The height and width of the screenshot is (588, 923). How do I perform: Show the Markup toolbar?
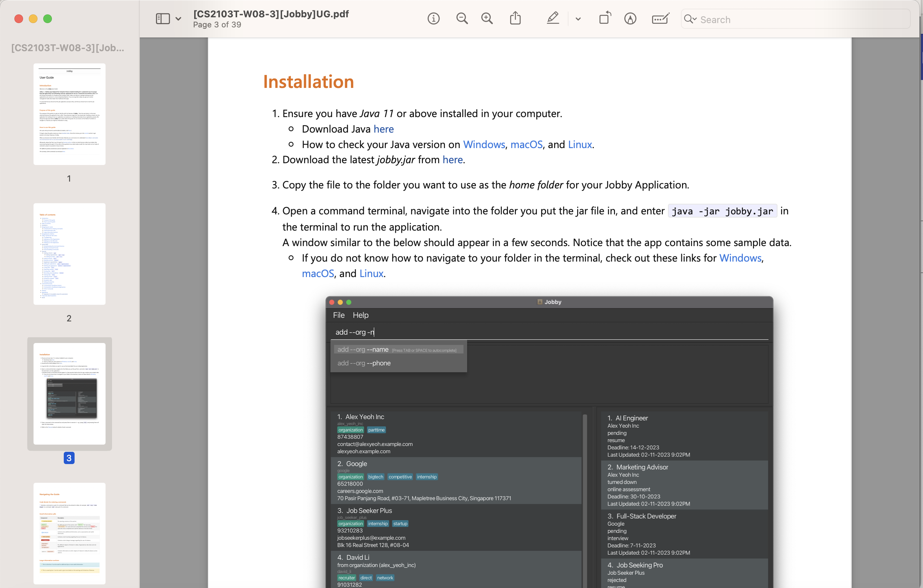click(630, 19)
